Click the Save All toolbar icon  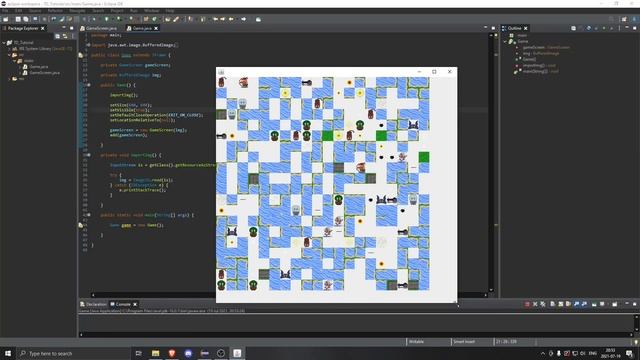click(x=26, y=19)
